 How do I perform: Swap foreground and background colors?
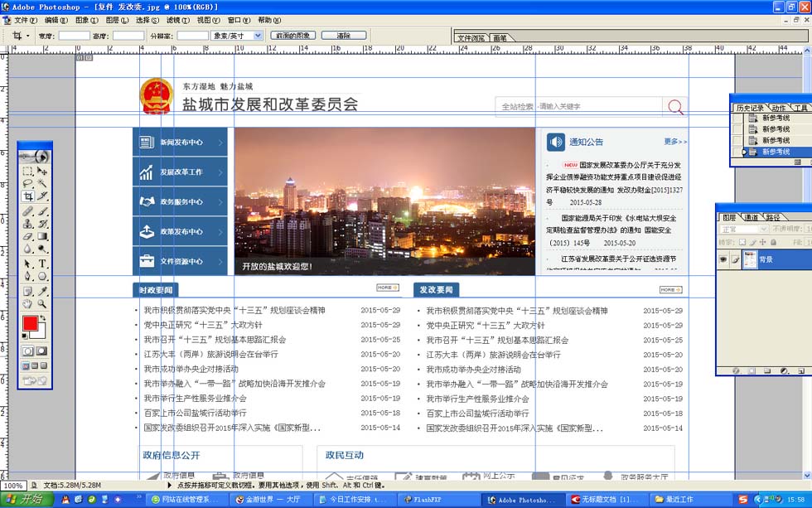[44, 317]
